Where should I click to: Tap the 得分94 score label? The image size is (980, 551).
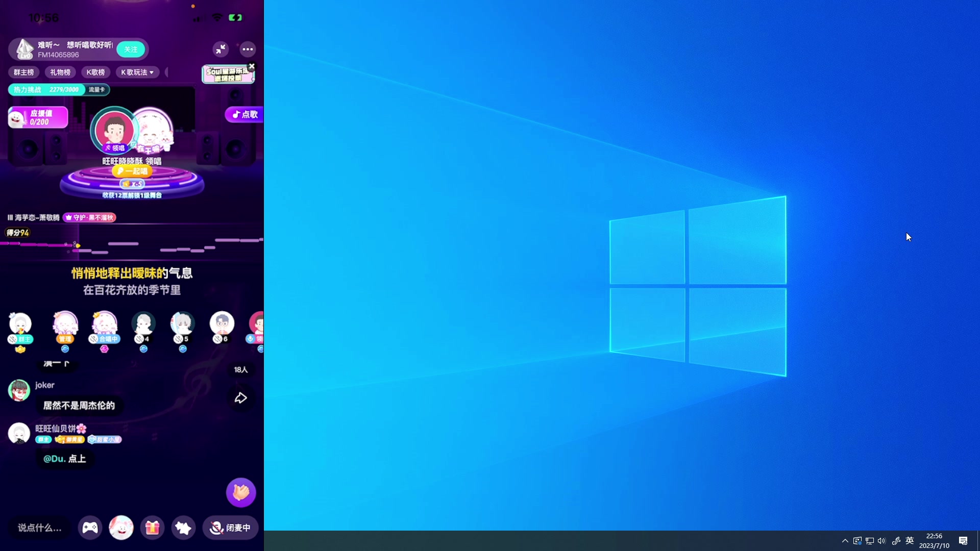17,233
